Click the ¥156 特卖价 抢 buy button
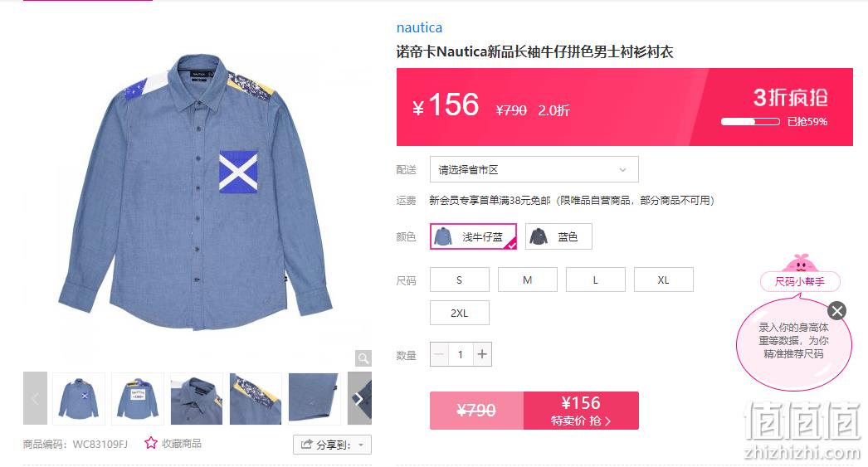This screenshot has height=467, width=868. 581,411
